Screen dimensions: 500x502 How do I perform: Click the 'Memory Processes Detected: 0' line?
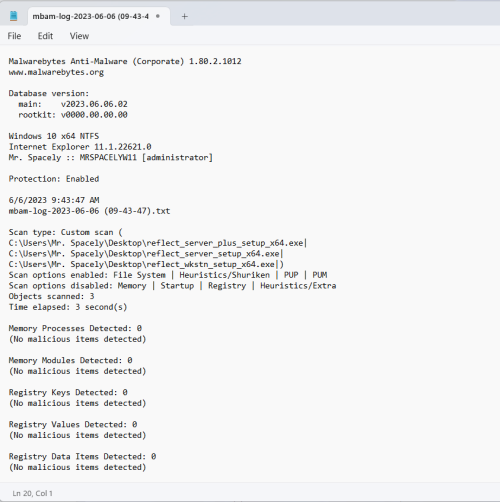(x=75, y=328)
